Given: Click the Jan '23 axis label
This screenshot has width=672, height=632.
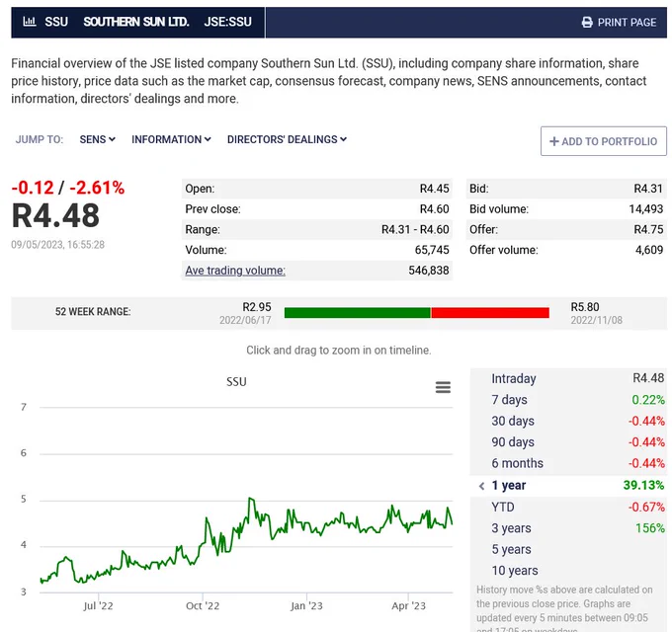Looking at the screenshot, I should [306, 606].
